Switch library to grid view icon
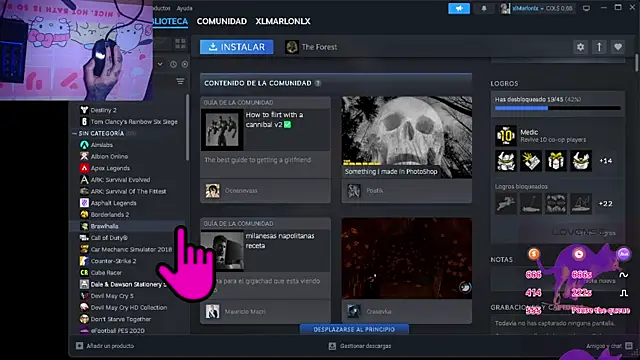 [180, 44]
